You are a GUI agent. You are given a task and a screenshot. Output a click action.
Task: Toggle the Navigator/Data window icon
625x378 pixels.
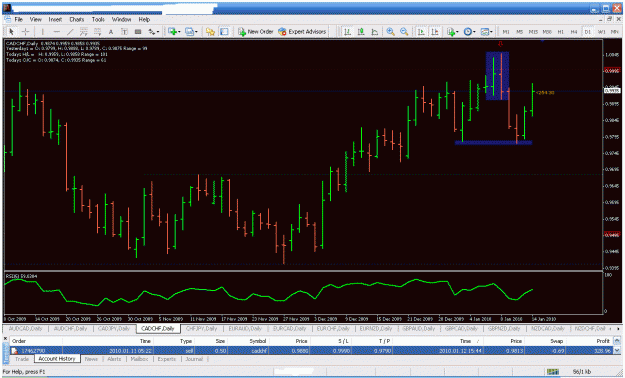tap(224, 32)
